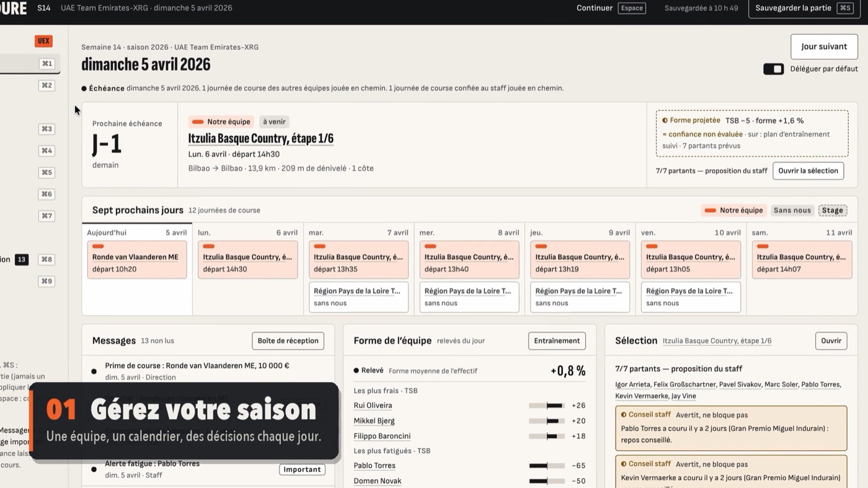Select the ⌘9 sidebar shortcut

point(46,281)
